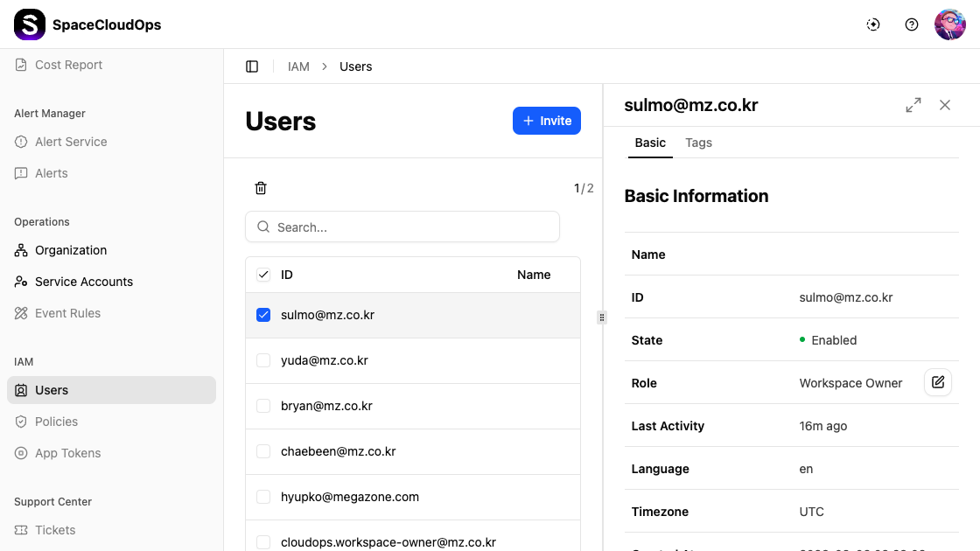Select the bryan@mz.co.kr checkbox
Image resolution: width=980 pixels, height=551 pixels.
[263, 406]
